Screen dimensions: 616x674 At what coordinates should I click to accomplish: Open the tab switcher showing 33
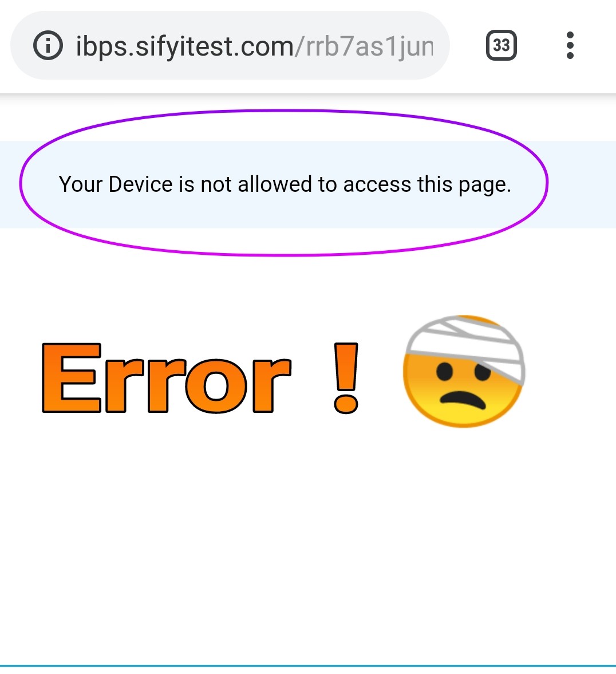502,45
